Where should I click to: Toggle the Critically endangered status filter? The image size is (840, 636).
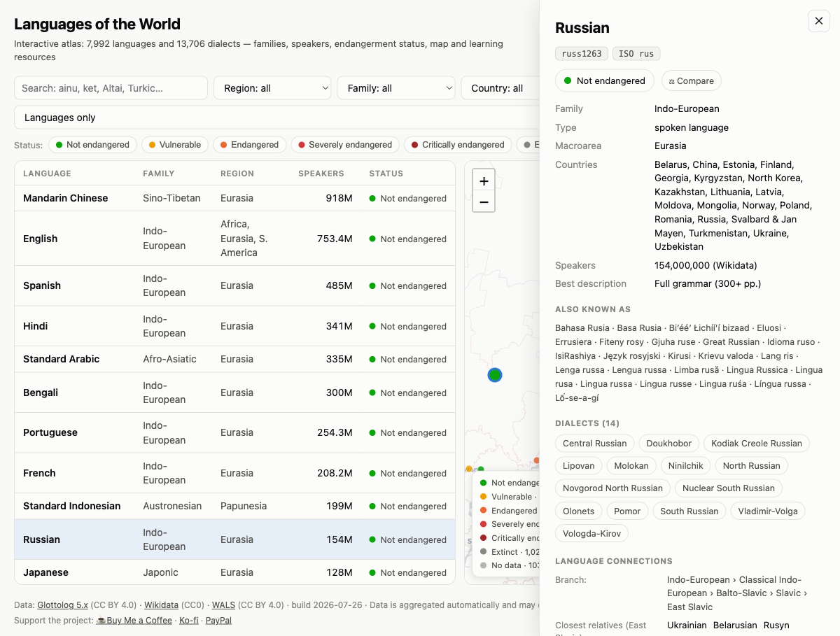pyautogui.click(x=458, y=145)
